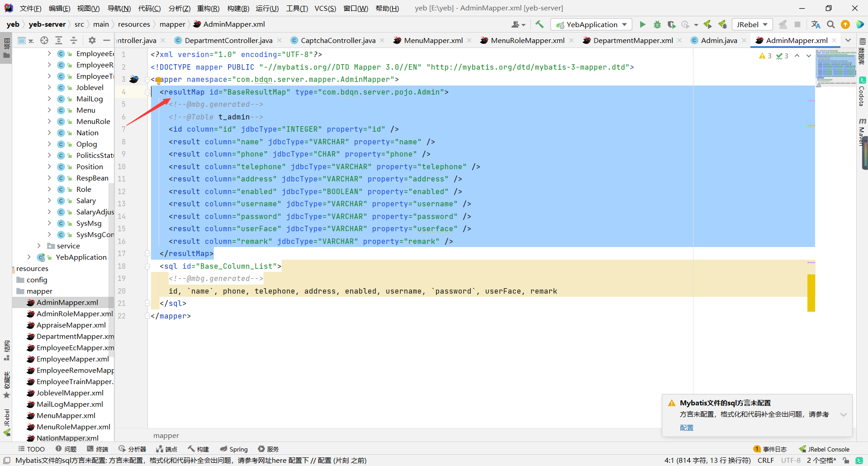Open the 问题 problems tool window
This screenshot has width=868, height=466.
pos(66,449)
